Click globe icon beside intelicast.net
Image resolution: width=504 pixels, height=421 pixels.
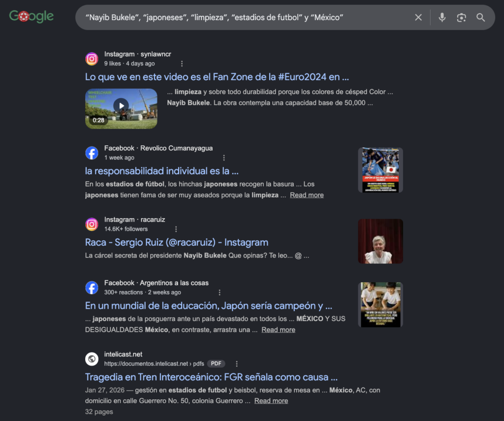[x=92, y=359]
